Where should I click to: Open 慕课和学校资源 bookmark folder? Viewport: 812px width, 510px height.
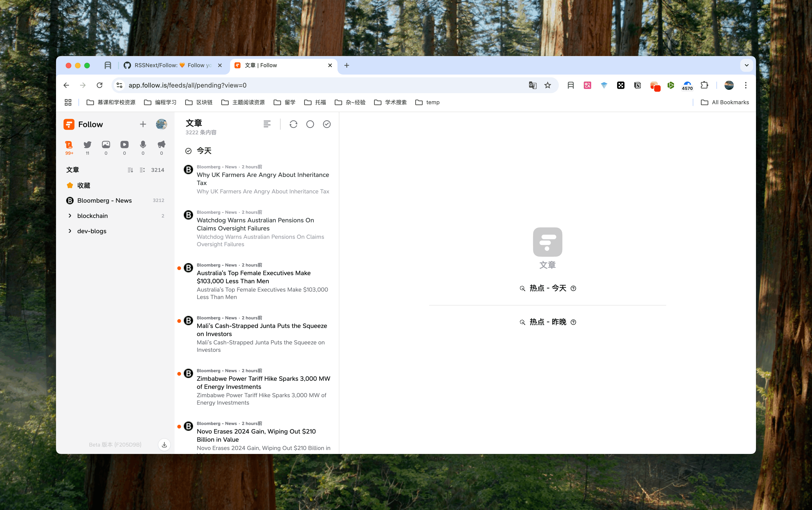click(111, 102)
